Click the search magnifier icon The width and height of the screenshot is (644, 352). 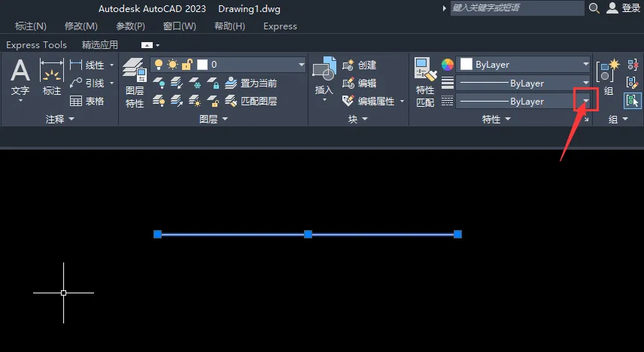point(594,8)
